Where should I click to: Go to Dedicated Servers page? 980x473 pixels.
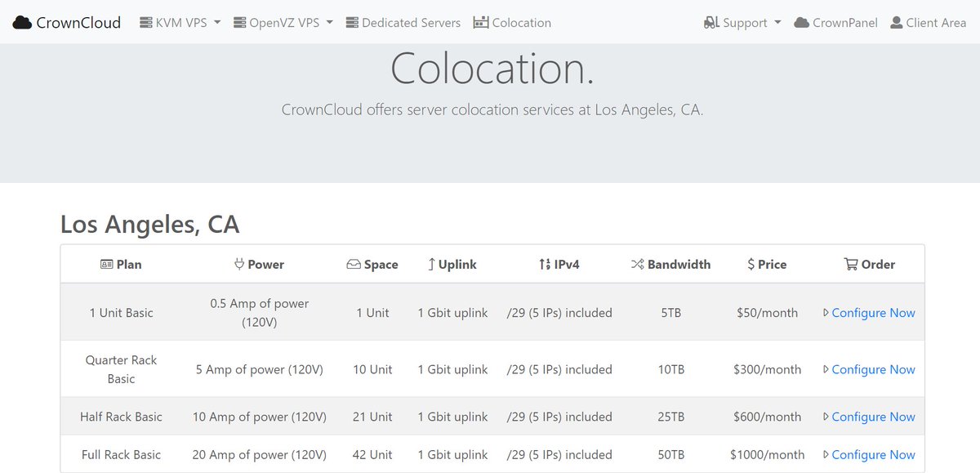coord(403,23)
